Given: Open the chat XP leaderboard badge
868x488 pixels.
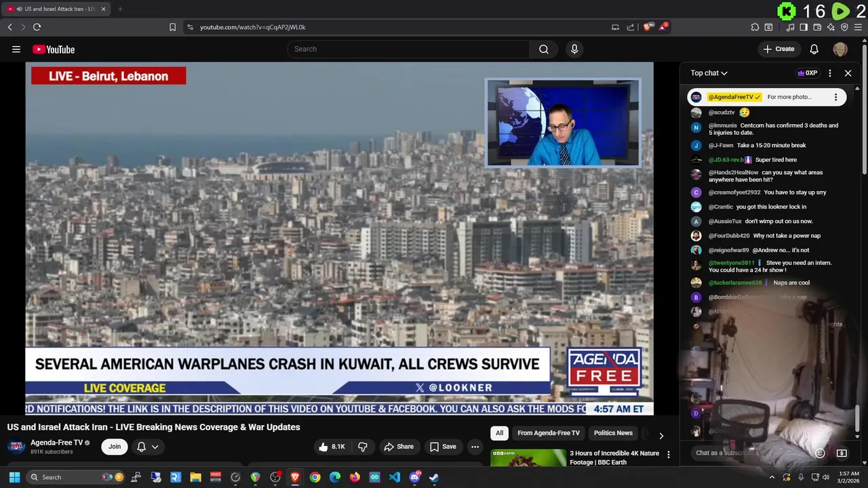Looking at the screenshot, I should pyautogui.click(x=807, y=73).
